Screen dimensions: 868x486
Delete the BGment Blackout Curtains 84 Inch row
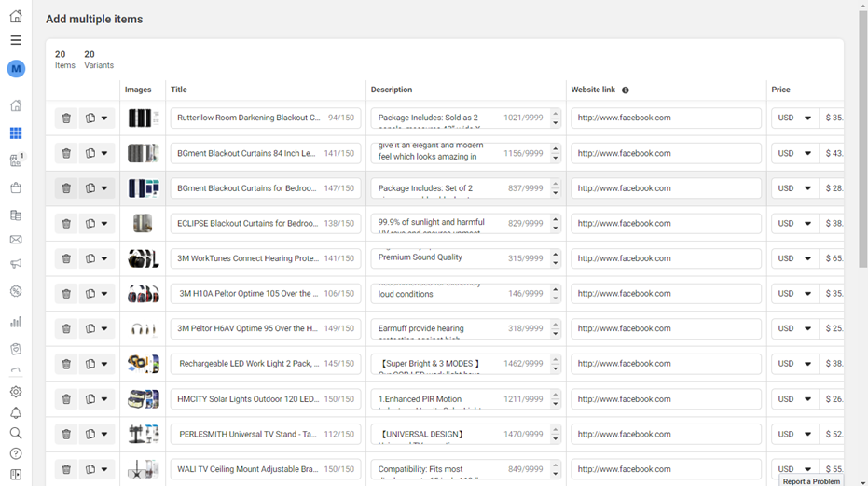coord(66,153)
